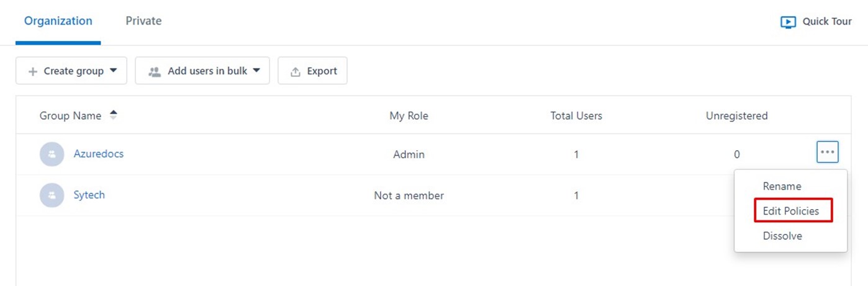Switch to the Private tab
868x286 pixels.
coord(143,21)
